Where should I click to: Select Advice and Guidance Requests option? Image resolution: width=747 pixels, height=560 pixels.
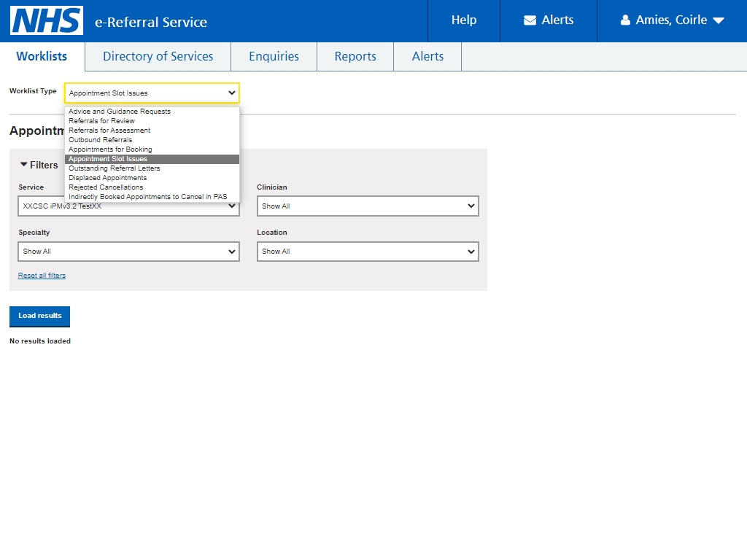[x=152, y=112]
